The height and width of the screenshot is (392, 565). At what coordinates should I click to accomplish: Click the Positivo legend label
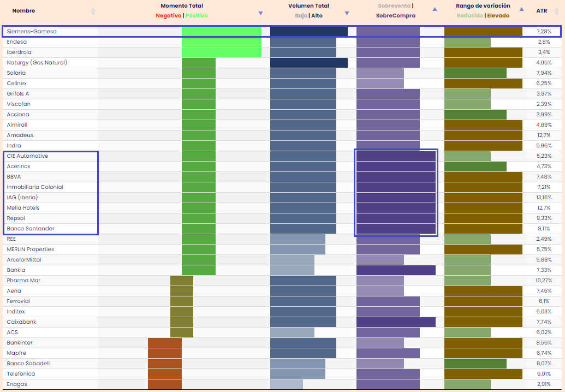pos(197,15)
